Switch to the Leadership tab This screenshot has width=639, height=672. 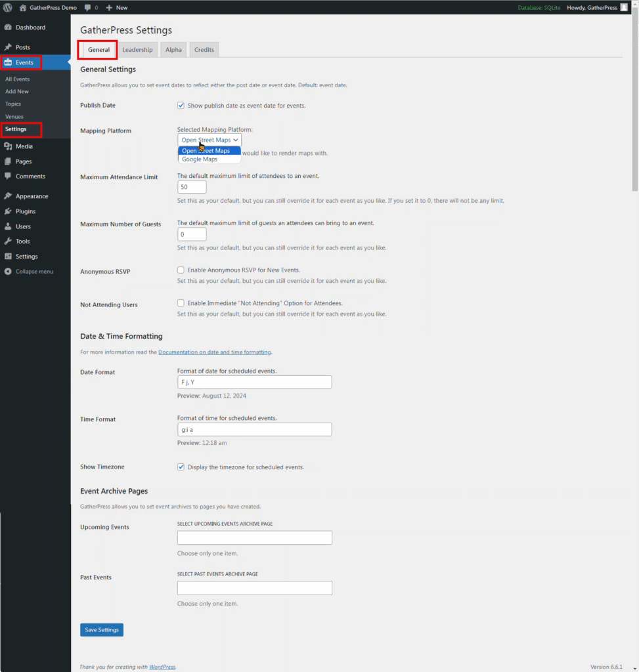tap(137, 50)
